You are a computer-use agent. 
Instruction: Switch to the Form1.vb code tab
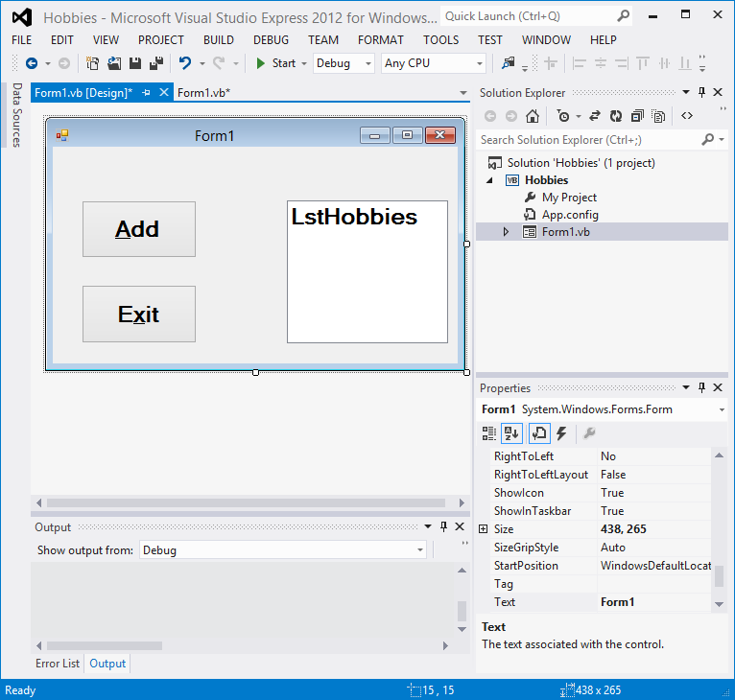pyautogui.click(x=204, y=93)
